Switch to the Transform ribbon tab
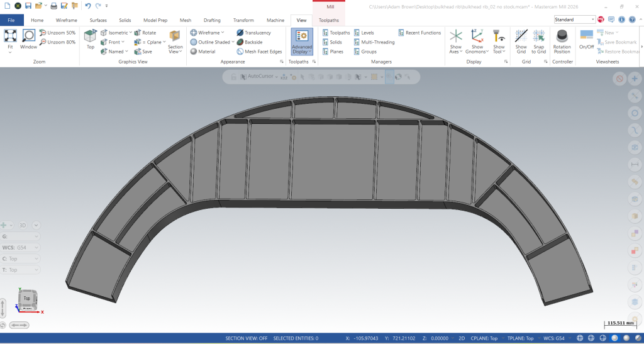This screenshot has height=344, width=644. [243, 20]
